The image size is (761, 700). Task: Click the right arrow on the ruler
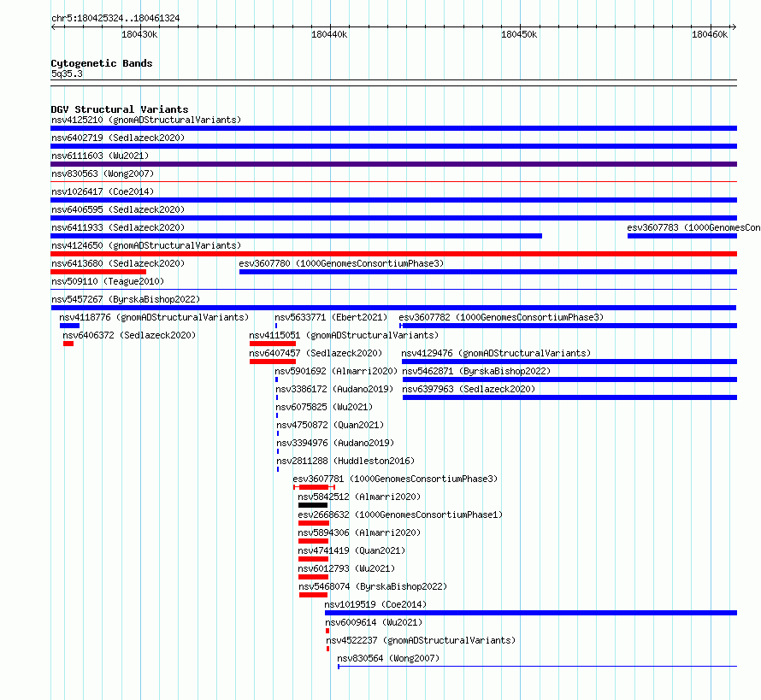click(734, 27)
